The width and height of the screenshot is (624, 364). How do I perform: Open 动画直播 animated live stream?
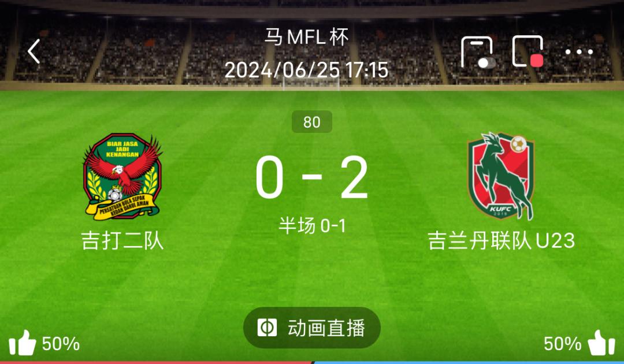tap(312, 328)
